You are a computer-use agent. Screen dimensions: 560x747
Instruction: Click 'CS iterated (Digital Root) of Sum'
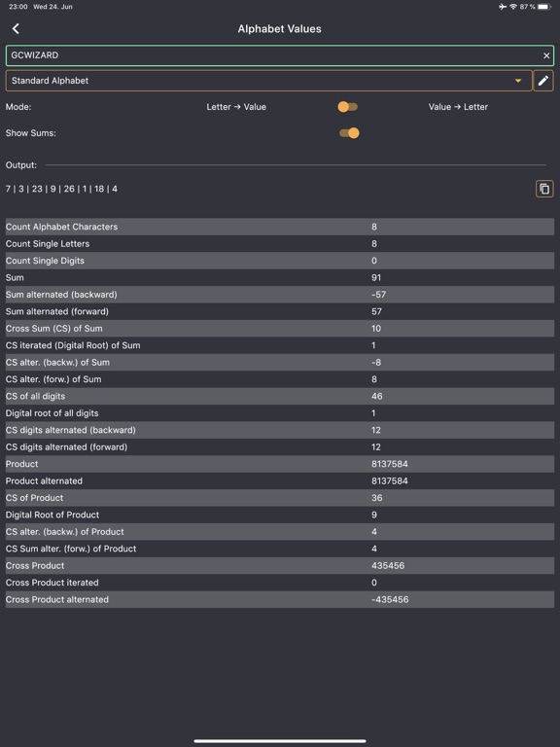point(73,345)
